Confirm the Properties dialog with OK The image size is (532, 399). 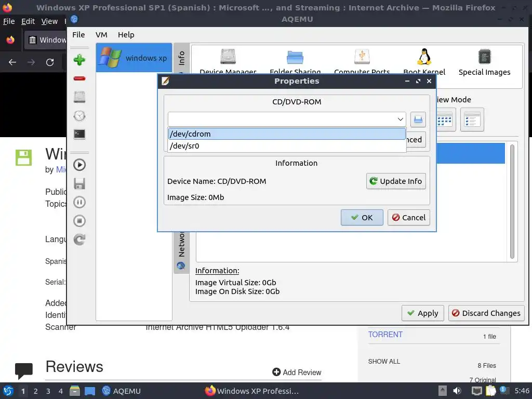362,218
